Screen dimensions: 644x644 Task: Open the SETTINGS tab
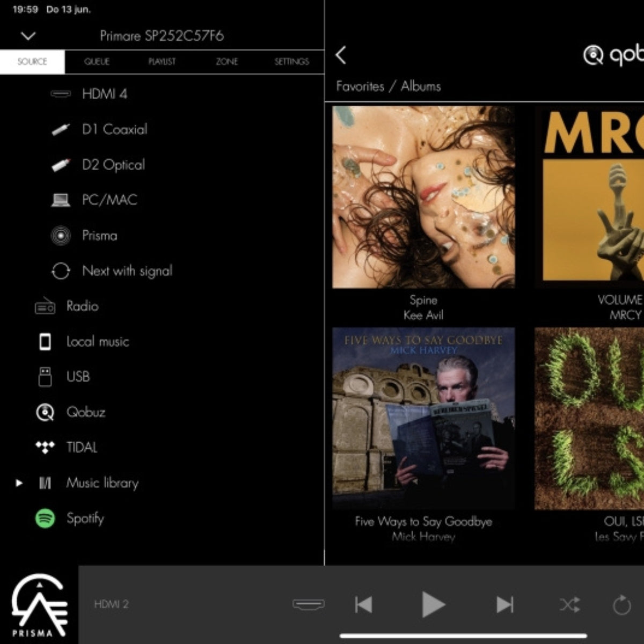[291, 62]
